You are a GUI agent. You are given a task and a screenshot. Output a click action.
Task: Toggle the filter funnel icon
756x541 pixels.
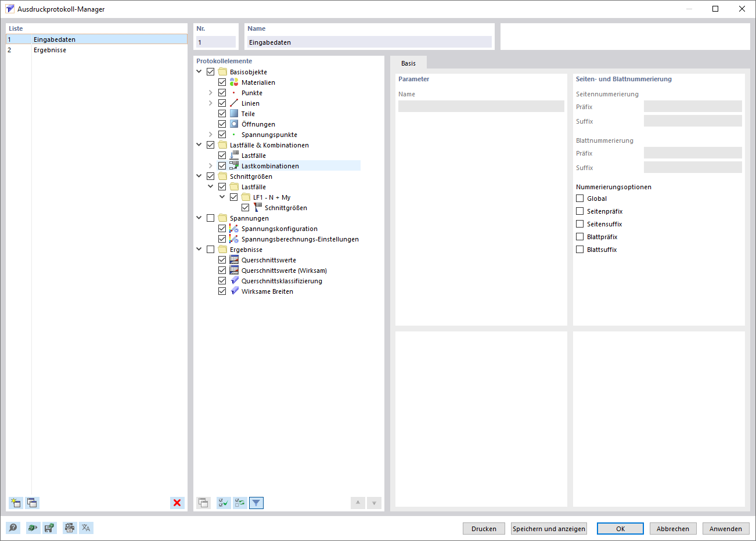256,503
